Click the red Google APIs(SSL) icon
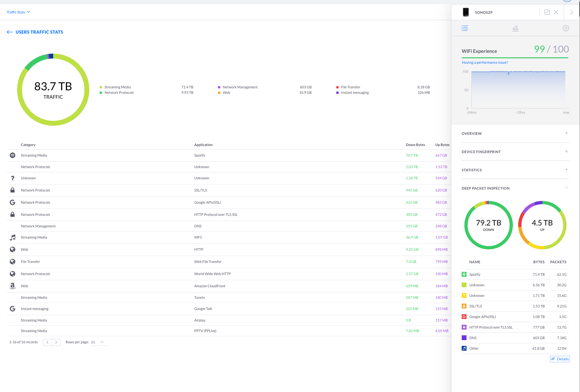 tap(464, 316)
